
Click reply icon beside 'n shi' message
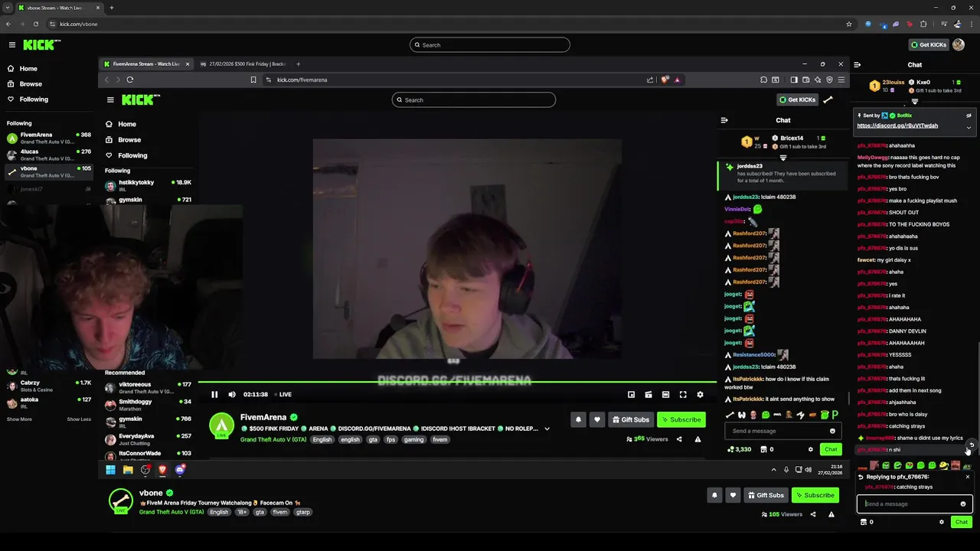pyautogui.click(x=972, y=445)
